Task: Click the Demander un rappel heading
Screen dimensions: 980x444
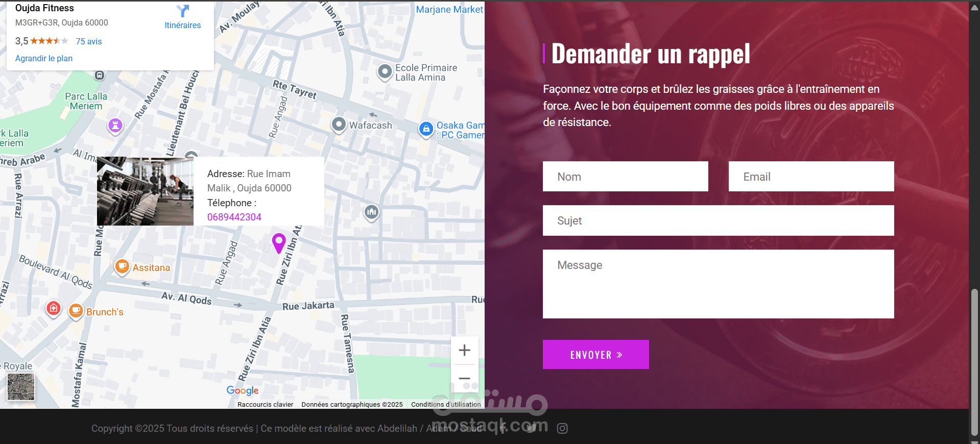Action: point(651,54)
